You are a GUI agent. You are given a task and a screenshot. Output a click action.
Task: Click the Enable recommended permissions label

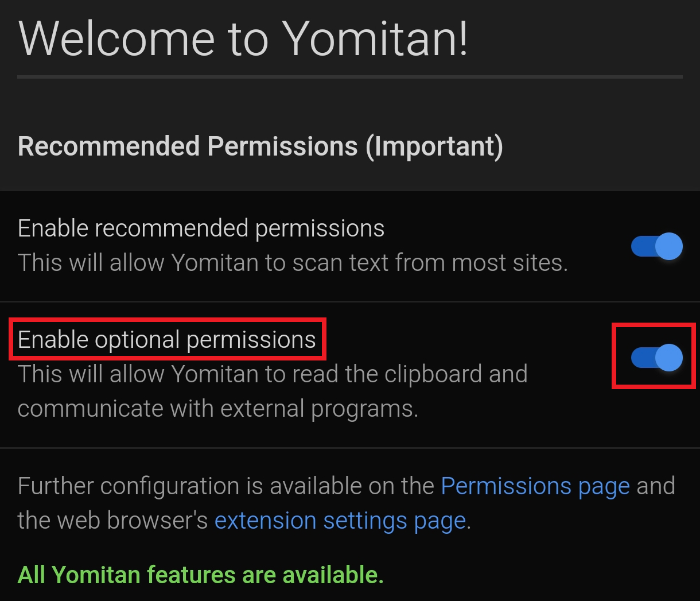pos(201,228)
